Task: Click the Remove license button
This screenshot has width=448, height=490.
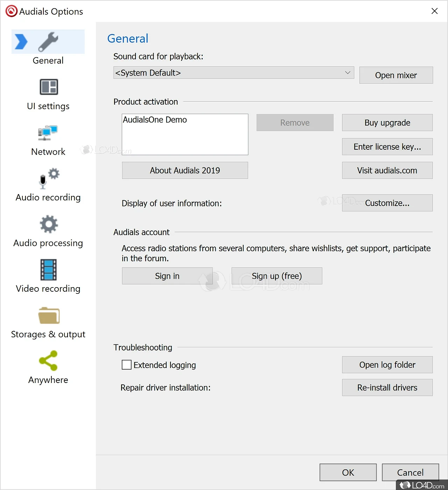Action: (295, 123)
